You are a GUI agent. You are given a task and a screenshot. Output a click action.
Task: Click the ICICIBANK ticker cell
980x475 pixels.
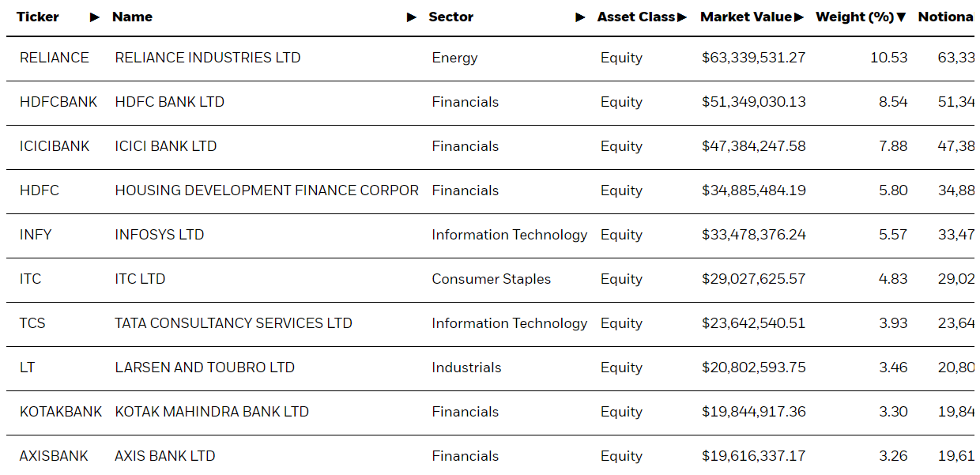pos(55,146)
